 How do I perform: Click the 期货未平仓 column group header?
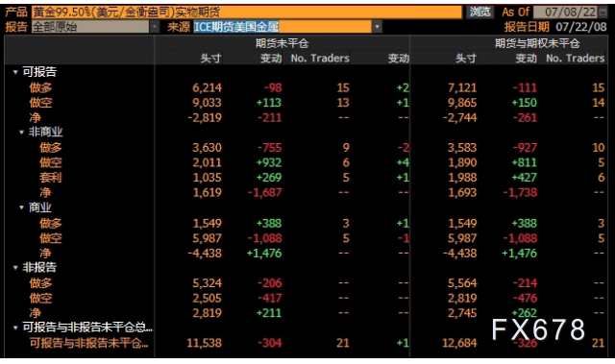(x=282, y=43)
